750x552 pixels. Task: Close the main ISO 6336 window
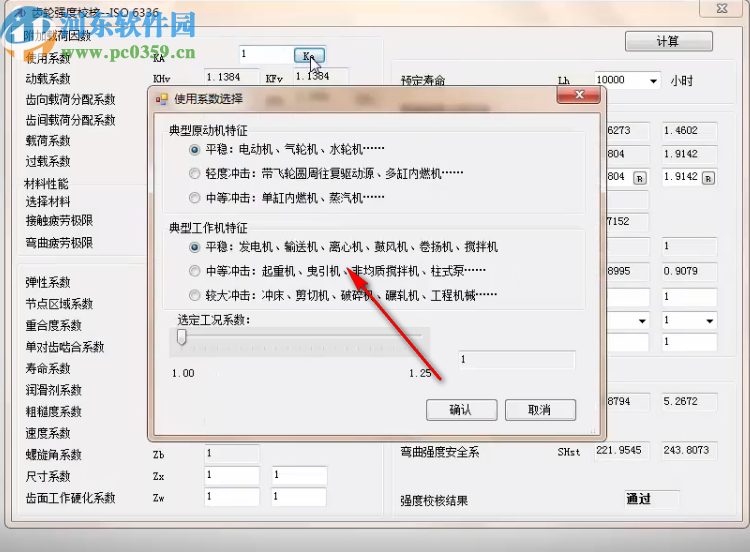pyautogui.click(x=722, y=8)
